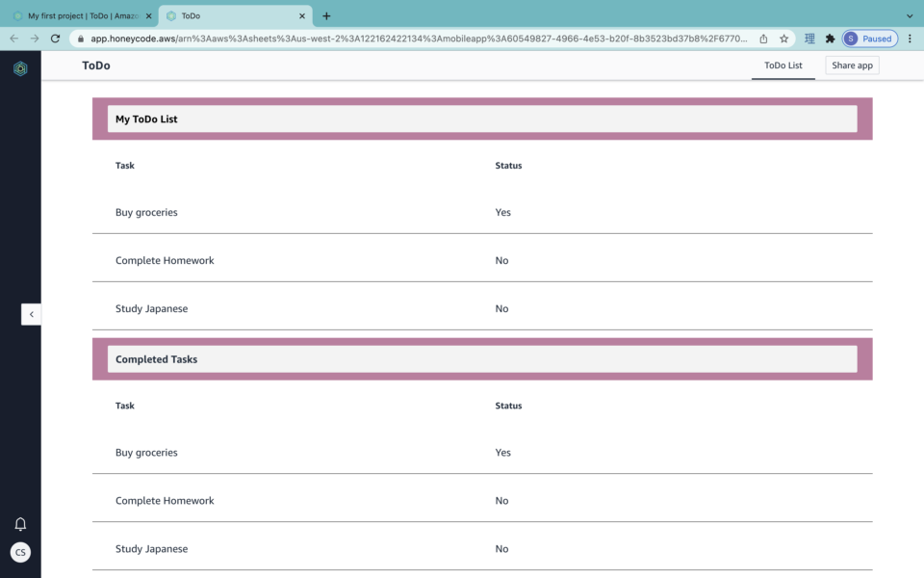Collapse the sidebar with the chevron
Viewport: 924px width, 578px height.
point(31,314)
